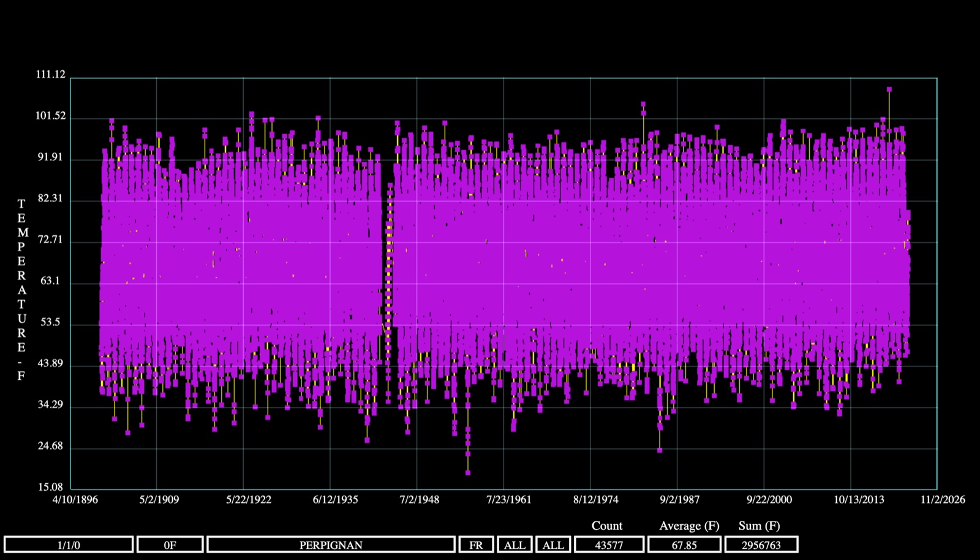Click the date field showing 1/1/0
Image resolution: width=980 pixels, height=560 pixels.
click(x=69, y=545)
